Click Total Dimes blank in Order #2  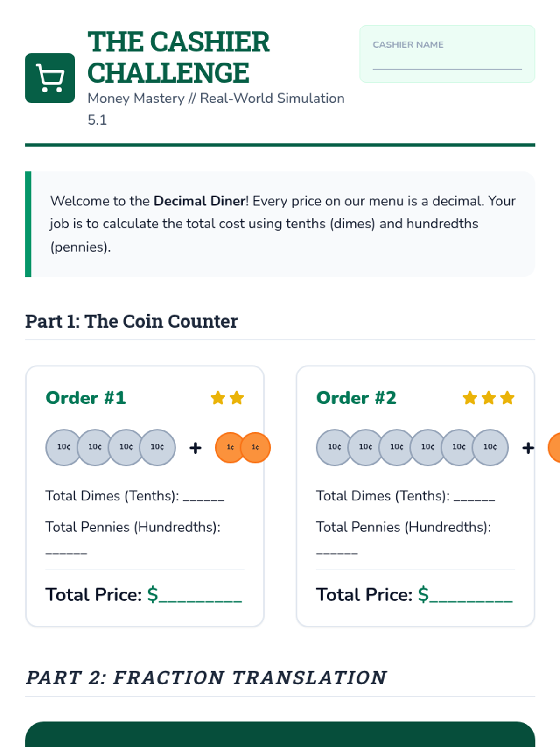(x=474, y=497)
